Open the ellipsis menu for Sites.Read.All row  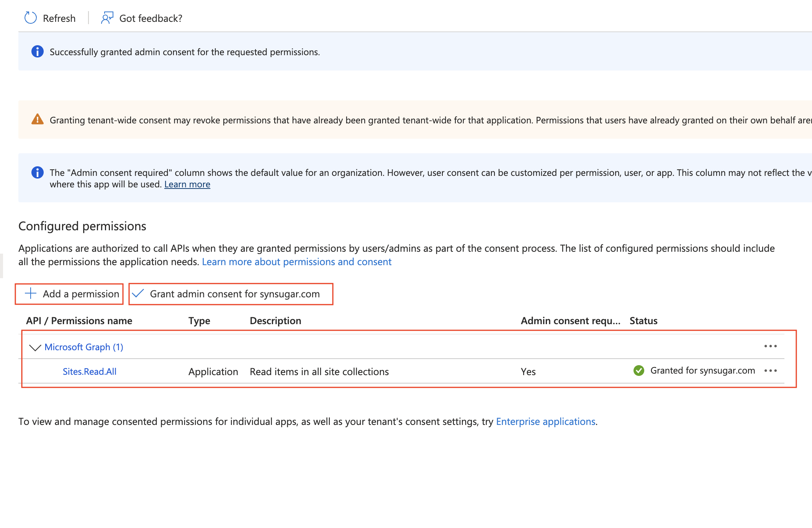pos(771,371)
